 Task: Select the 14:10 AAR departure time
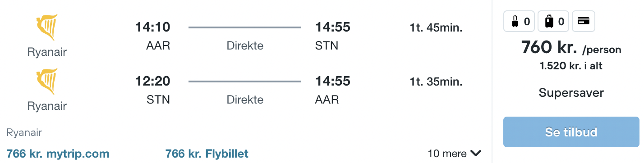[153, 27]
